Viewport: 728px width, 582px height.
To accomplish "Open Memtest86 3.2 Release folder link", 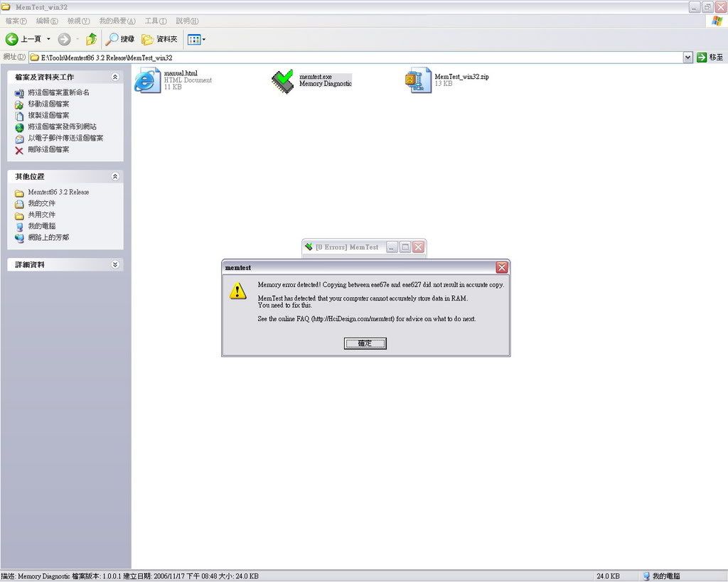I will (x=58, y=192).
